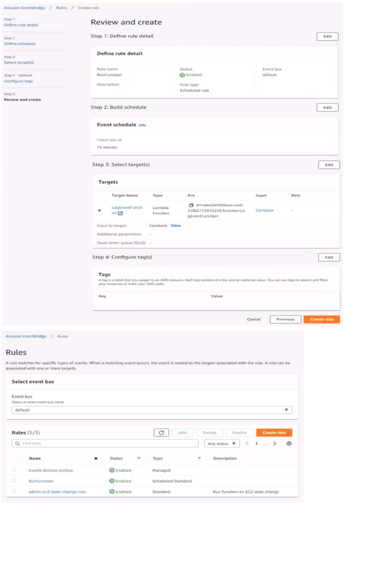This screenshot has width=392, height=572.
Task: Open the Any status filter dropdown
Action: coord(222,444)
